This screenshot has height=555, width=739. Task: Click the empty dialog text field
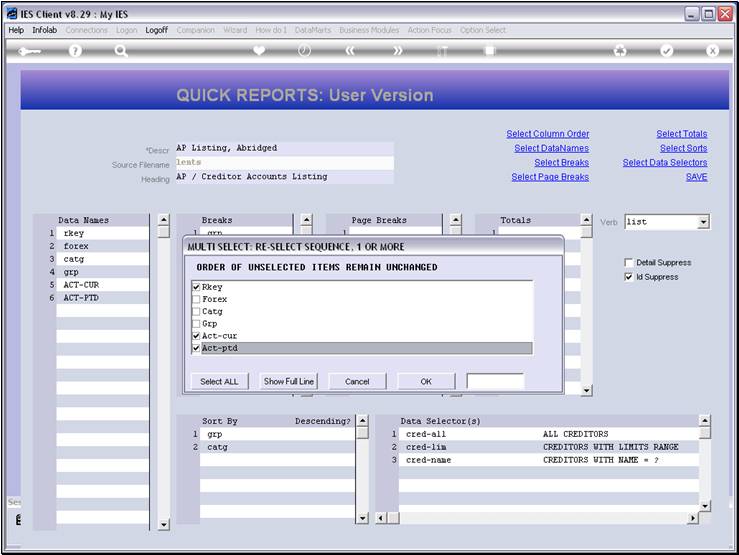coord(495,381)
